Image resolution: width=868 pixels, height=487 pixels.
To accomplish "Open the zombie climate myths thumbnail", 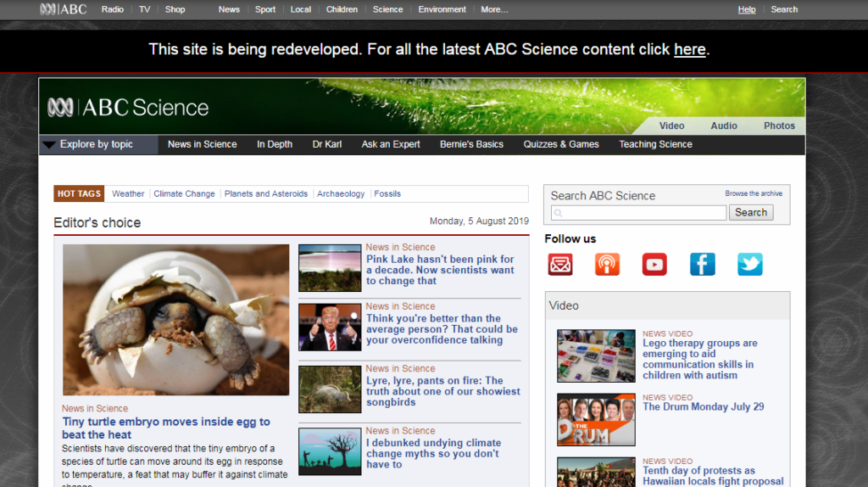I will tap(330, 451).
